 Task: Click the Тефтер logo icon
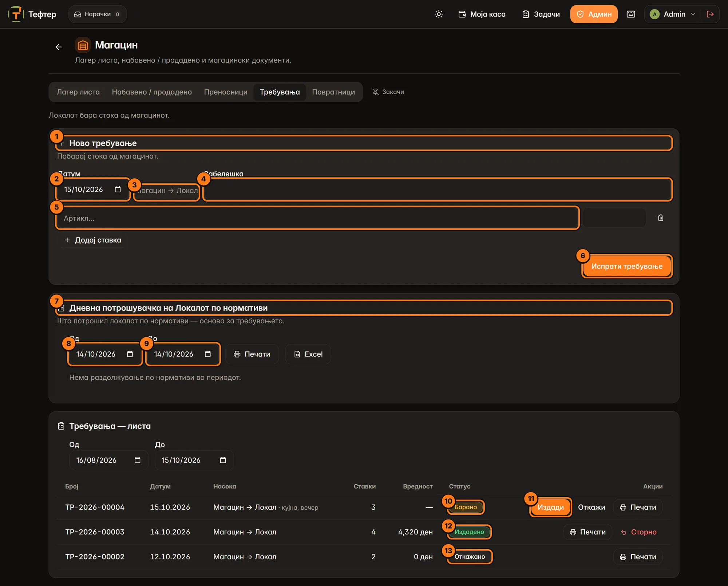point(16,14)
